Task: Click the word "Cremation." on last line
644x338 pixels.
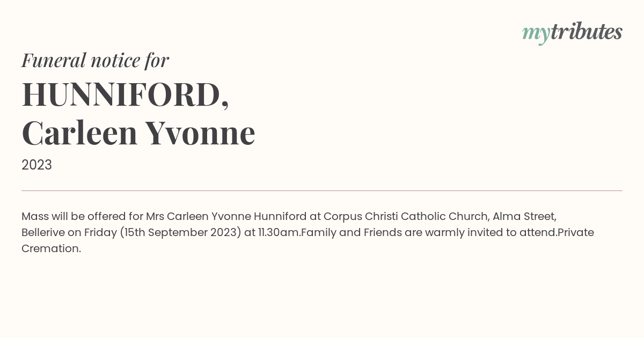Action: click(51, 248)
